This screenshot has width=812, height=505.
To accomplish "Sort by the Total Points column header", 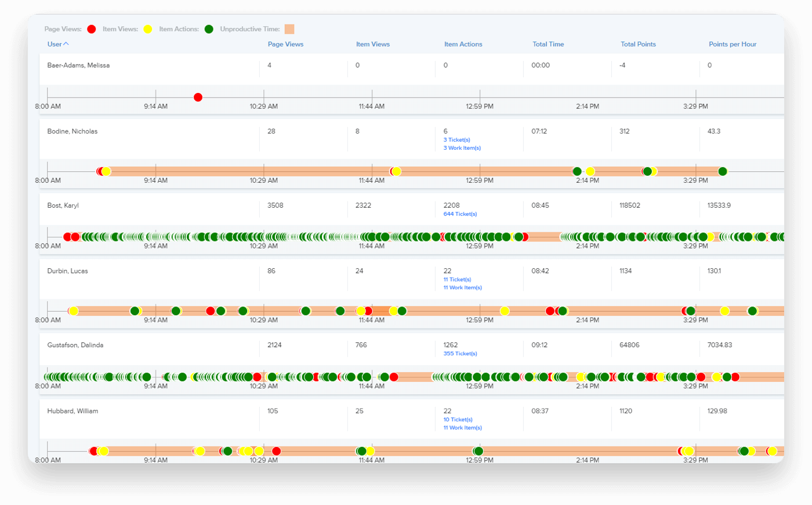I will 638,44.
